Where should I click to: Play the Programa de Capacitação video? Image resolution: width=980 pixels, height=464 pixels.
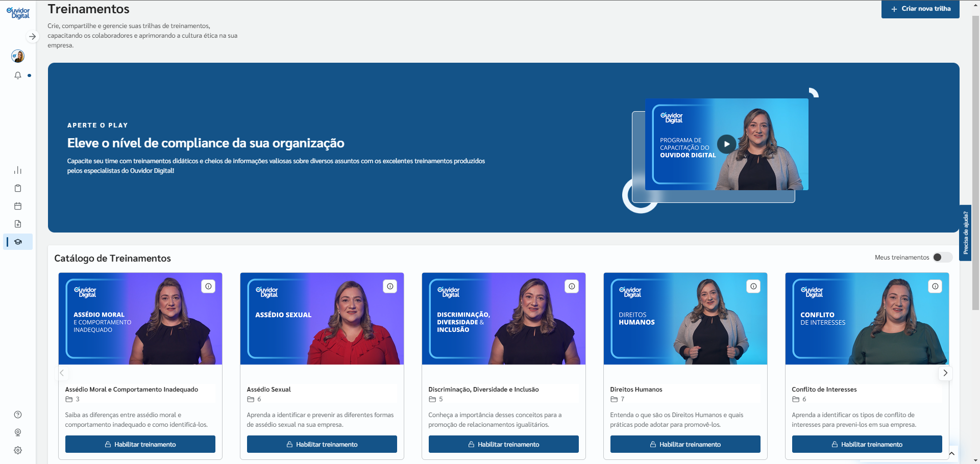pos(726,144)
